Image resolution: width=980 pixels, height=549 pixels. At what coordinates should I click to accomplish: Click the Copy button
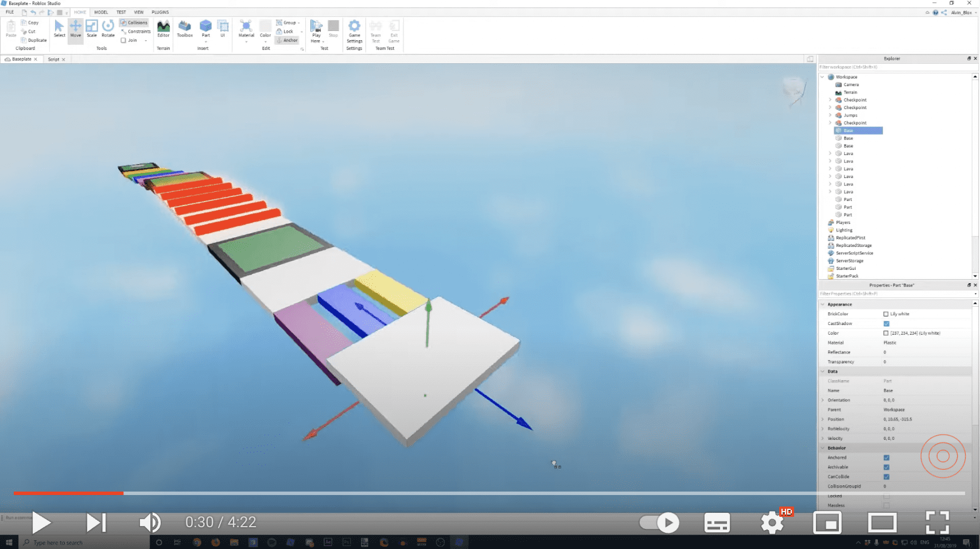pyautogui.click(x=30, y=23)
